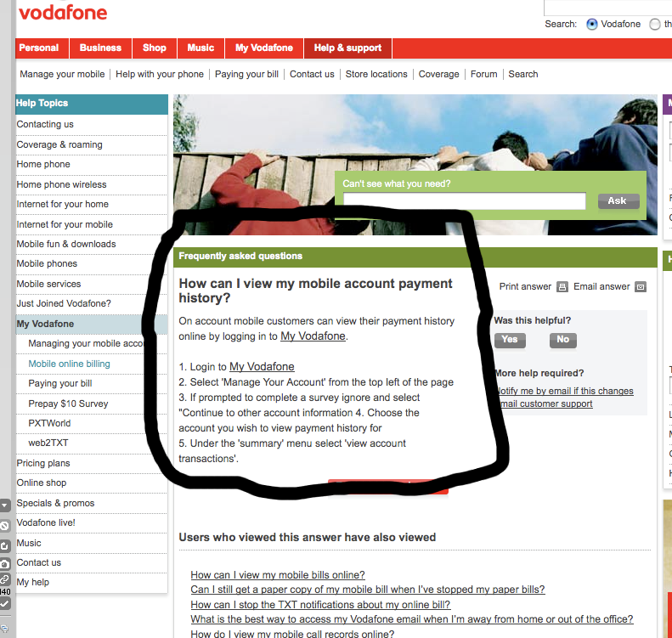The width and height of the screenshot is (672, 638).
Task: Click Yes under Was this helpful
Action: click(510, 340)
